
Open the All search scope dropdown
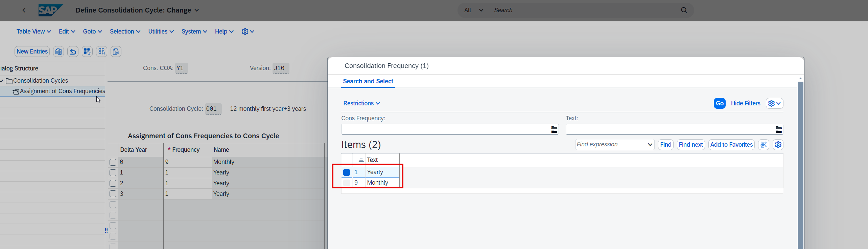pos(474,10)
